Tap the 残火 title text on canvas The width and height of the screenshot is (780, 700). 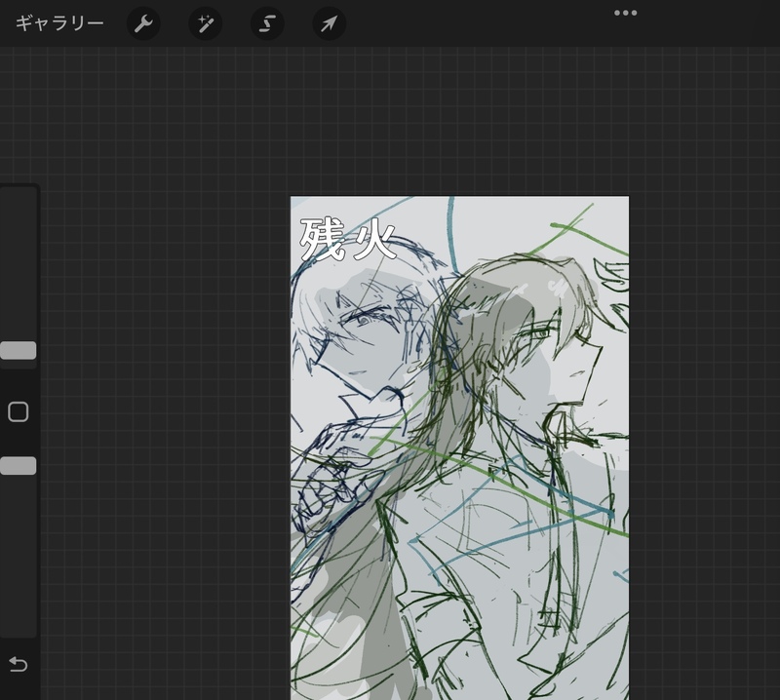click(x=348, y=240)
